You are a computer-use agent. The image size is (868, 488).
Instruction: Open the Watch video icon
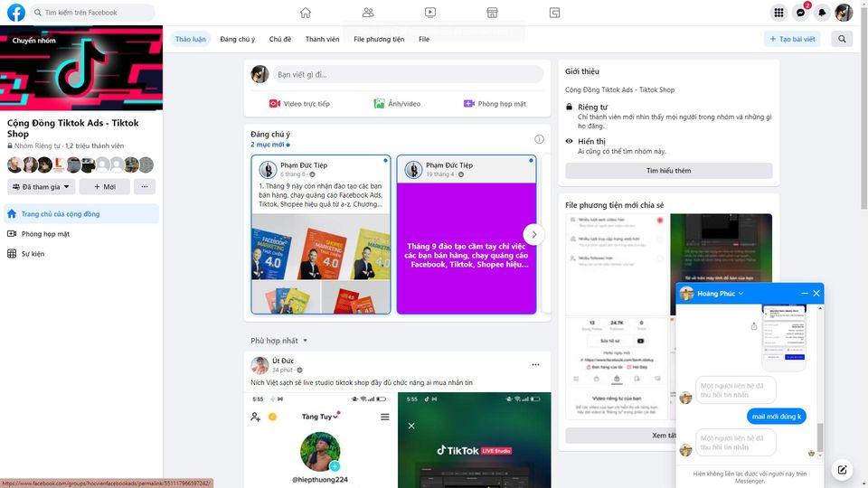(x=430, y=13)
